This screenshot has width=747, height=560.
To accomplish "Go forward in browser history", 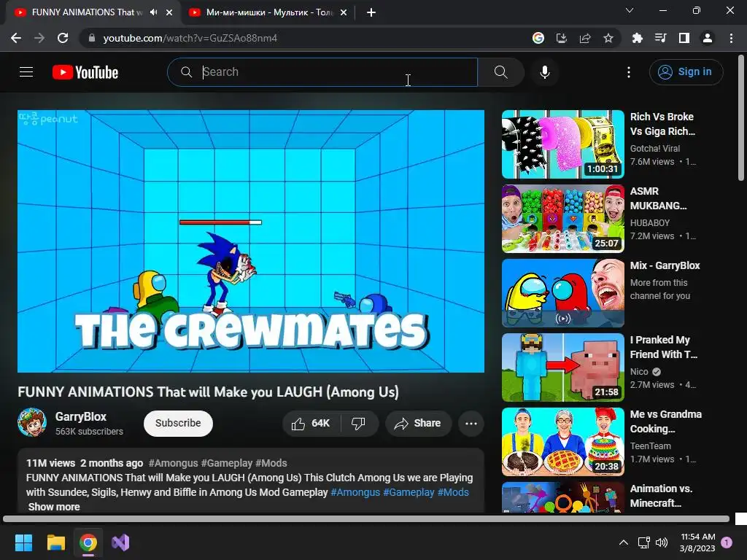I will click(x=39, y=38).
